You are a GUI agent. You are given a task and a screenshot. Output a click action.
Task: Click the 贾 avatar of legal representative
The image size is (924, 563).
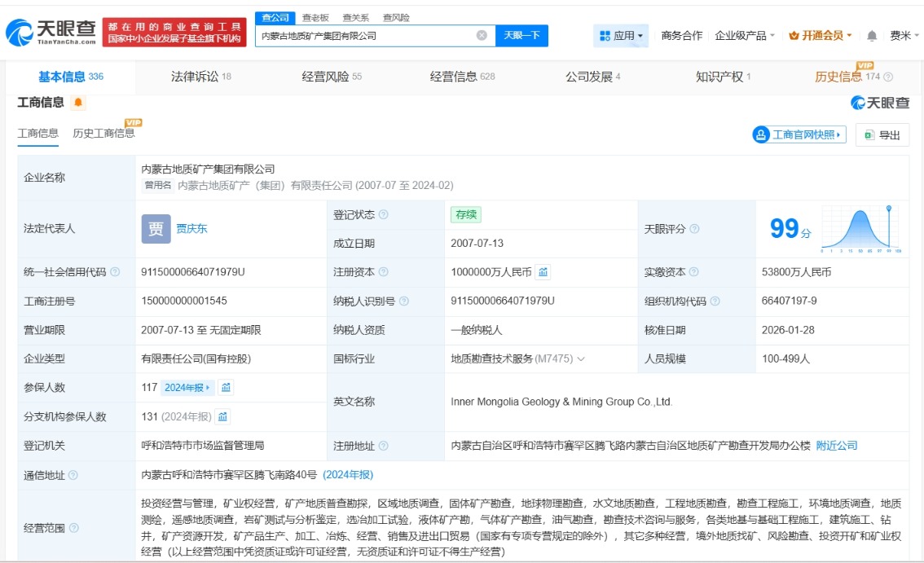(156, 229)
